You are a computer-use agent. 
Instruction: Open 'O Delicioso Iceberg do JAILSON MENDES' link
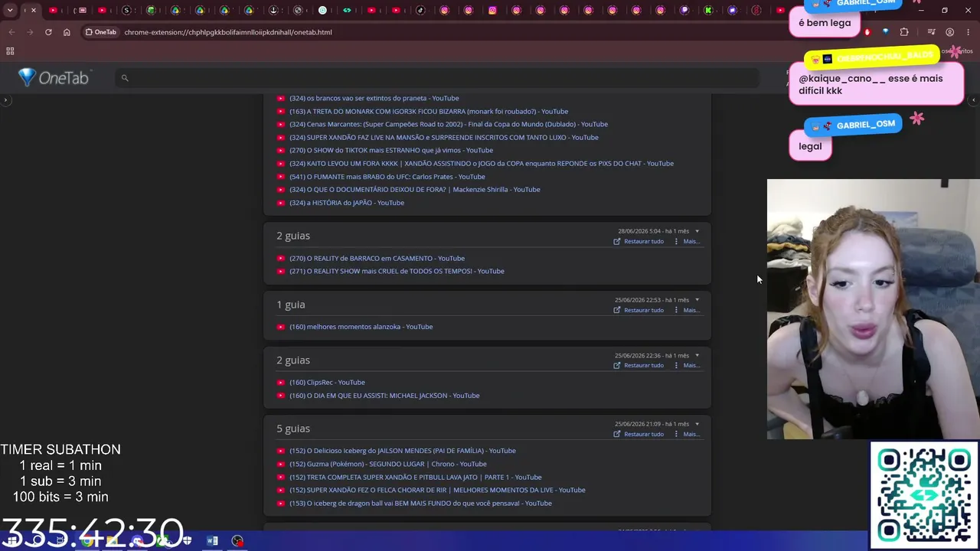403,451
